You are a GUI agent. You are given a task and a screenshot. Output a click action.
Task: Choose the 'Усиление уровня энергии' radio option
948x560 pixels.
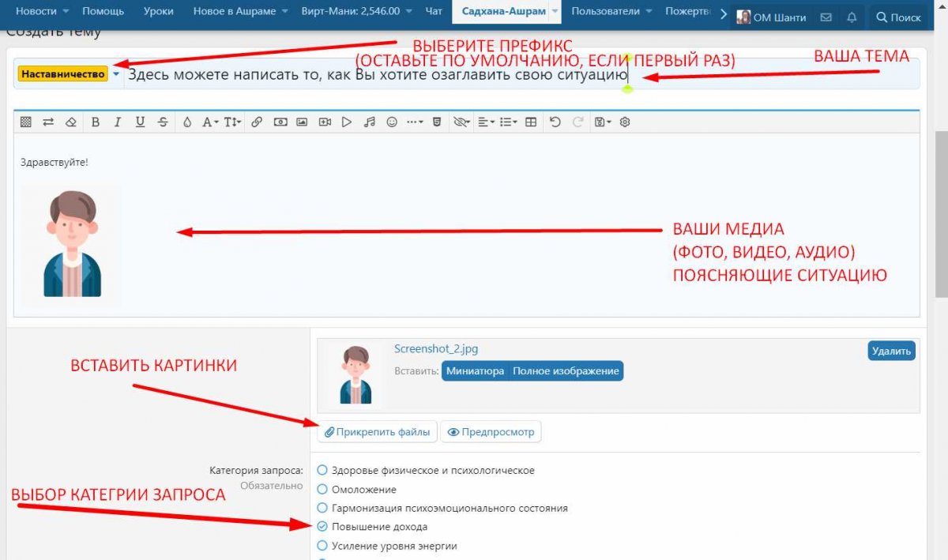coord(322,546)
